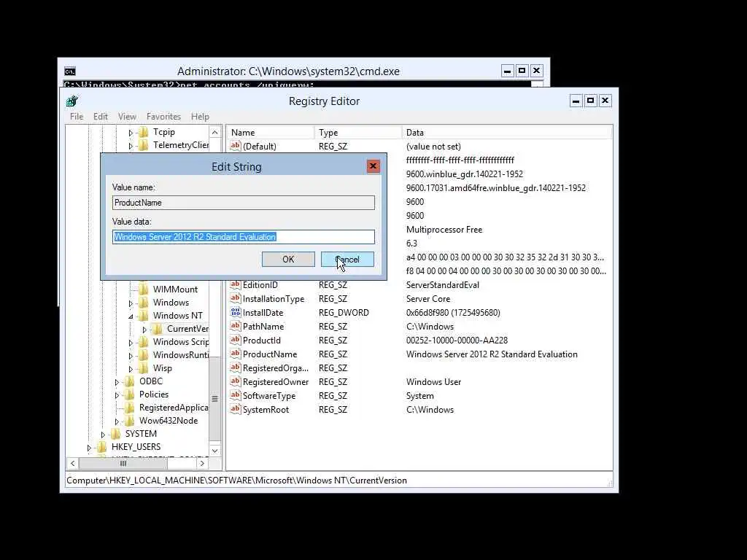Expand the HKEY_USERS tree node
This screenshot has height=560, width=747.
click(x=89, y=447)
